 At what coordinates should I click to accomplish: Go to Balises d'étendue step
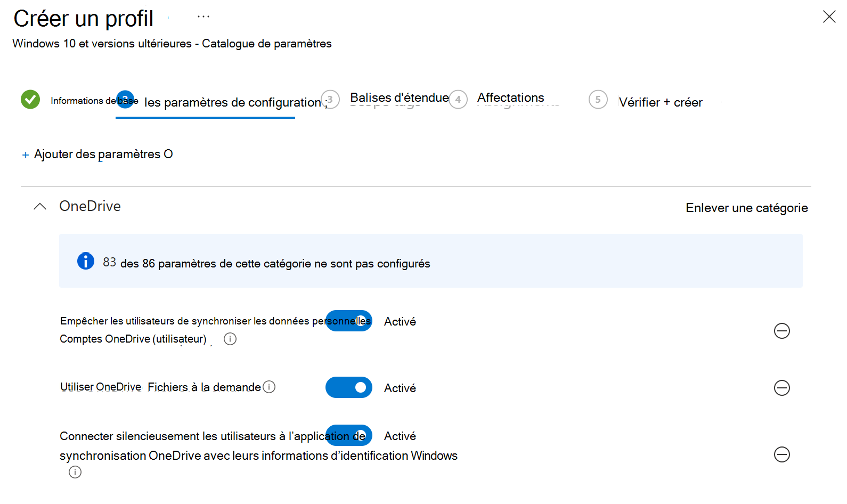400,97
